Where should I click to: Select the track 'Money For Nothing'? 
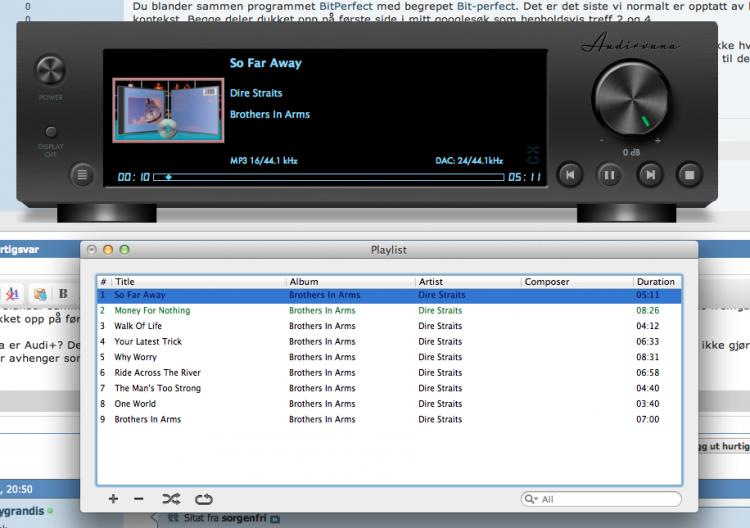pos(389,310)
